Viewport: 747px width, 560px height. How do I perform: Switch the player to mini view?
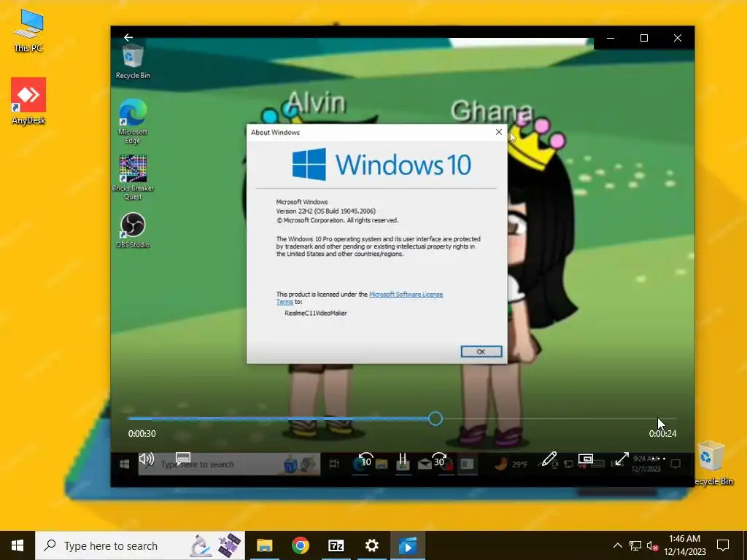click(x=586, y=459)
